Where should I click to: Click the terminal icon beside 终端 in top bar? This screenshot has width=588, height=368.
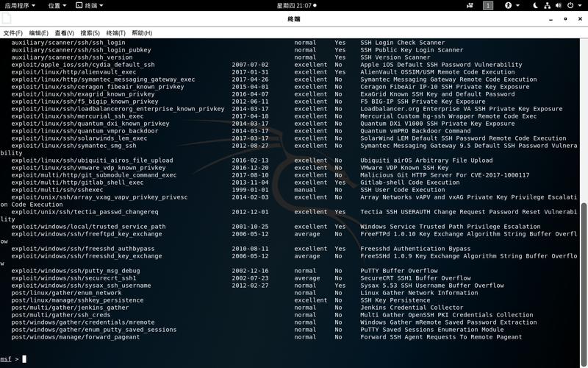pyautogui.click(x=79, y=5)
